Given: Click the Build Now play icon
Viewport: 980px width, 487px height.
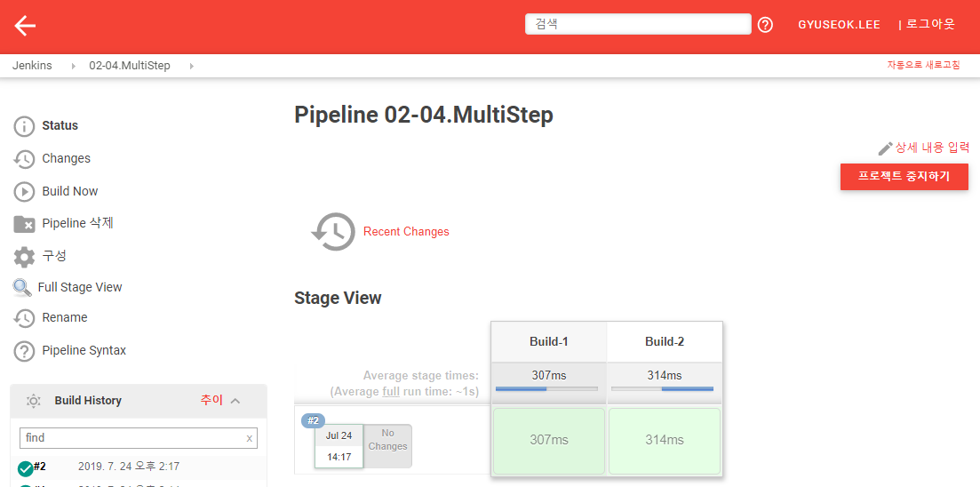Looking at the screenshot, I should click(24, 192).
